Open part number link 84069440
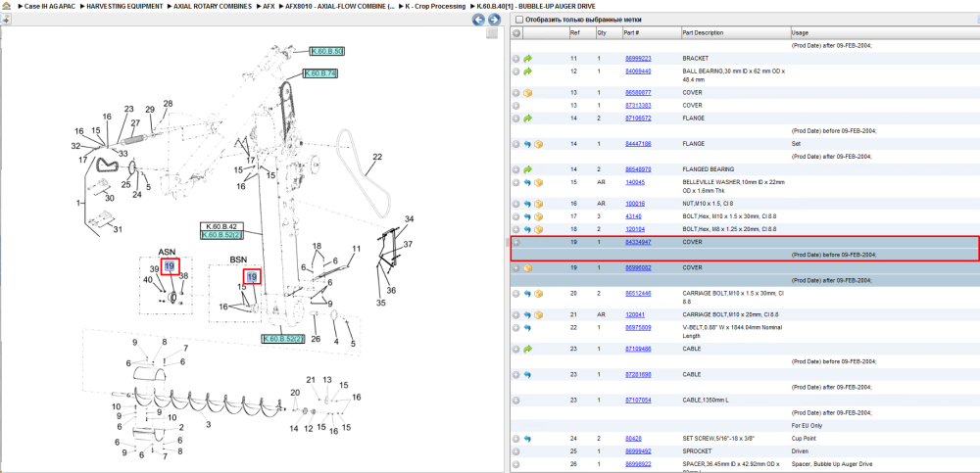Viewport: 980px width, 473px height. pos(638,71)
